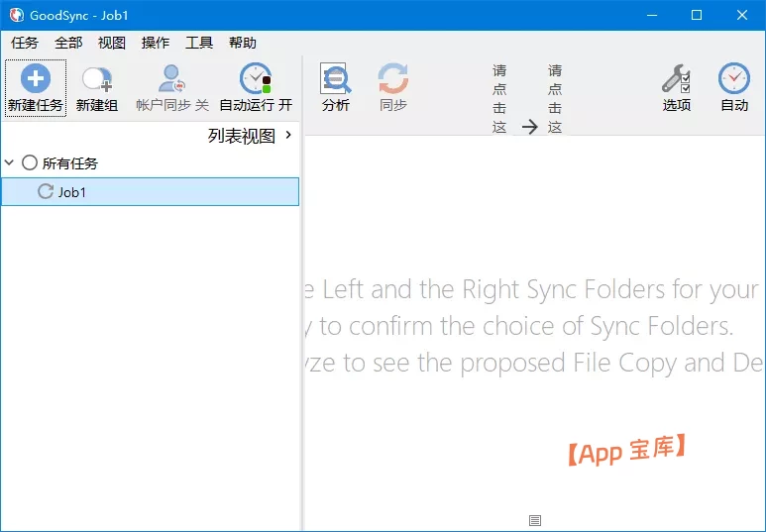This screenshot has width=766, height=532.
Task: Click the vertical splitter between panels
Action: 301,327
